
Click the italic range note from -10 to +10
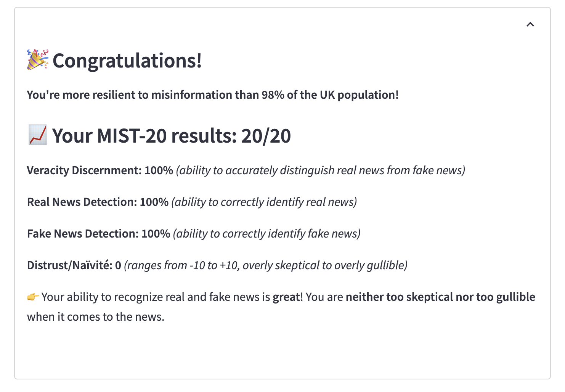pos(266,265)
